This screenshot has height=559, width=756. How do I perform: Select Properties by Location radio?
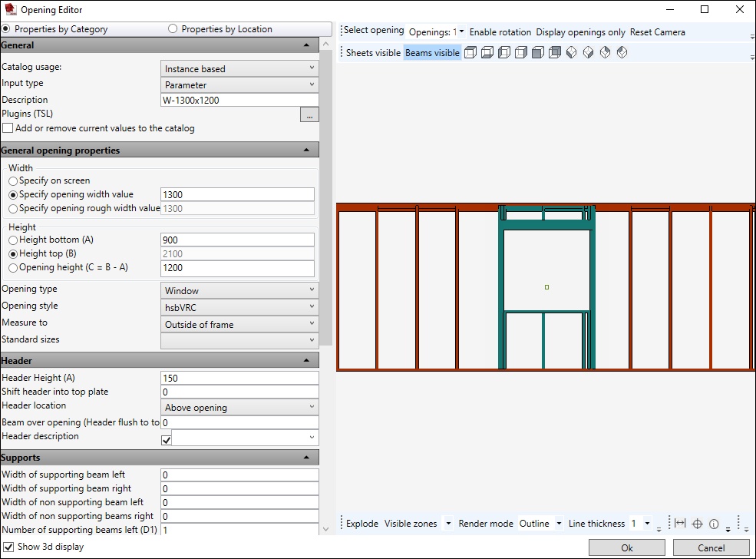point(173,29)
